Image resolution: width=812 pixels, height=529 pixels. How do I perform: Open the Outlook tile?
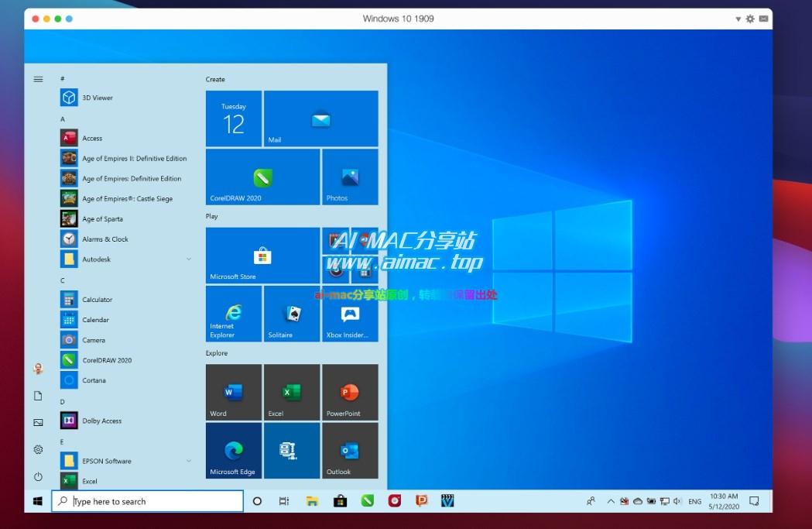pos(350,450)
